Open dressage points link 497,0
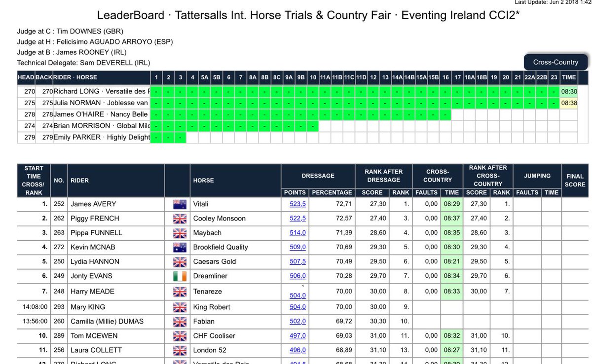The image size is (592, 364). pos(297,335)
